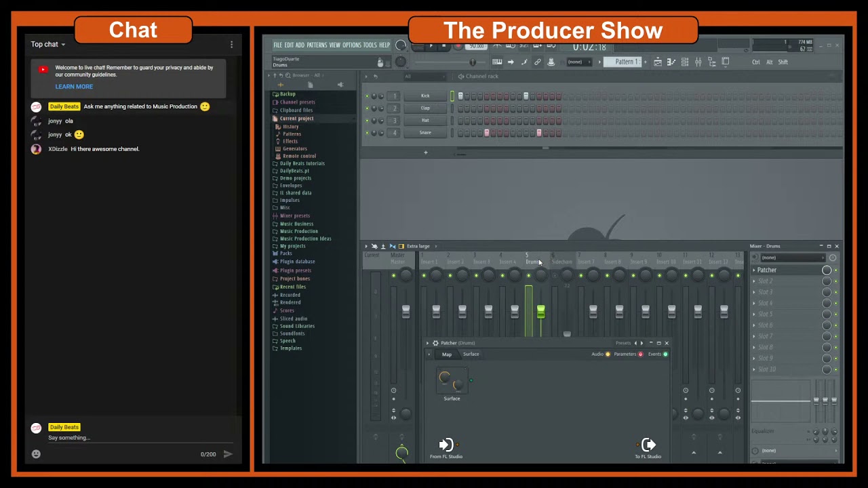Mute the Snare channel via its green LED
868x488 pixels.
(367, 132)
